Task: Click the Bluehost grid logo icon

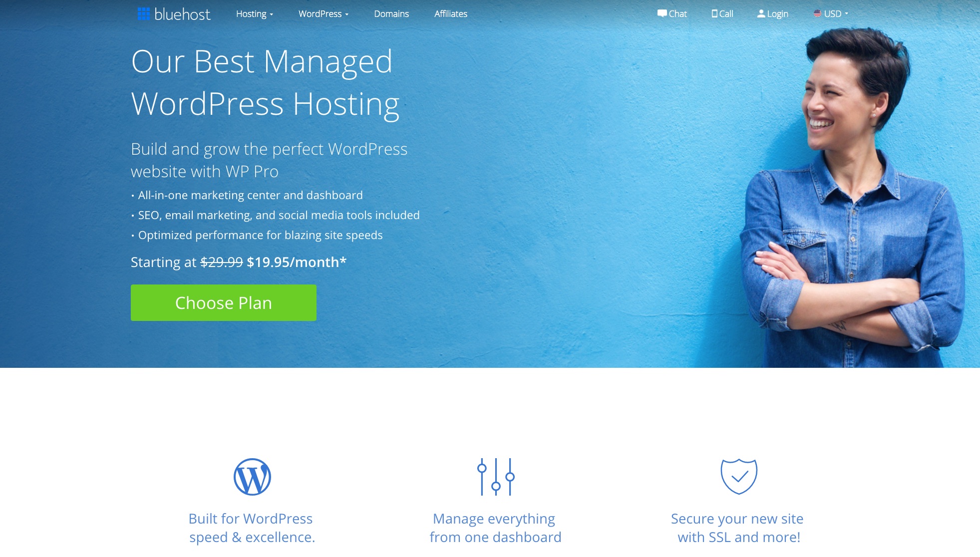Action: (x=144, y=14)
